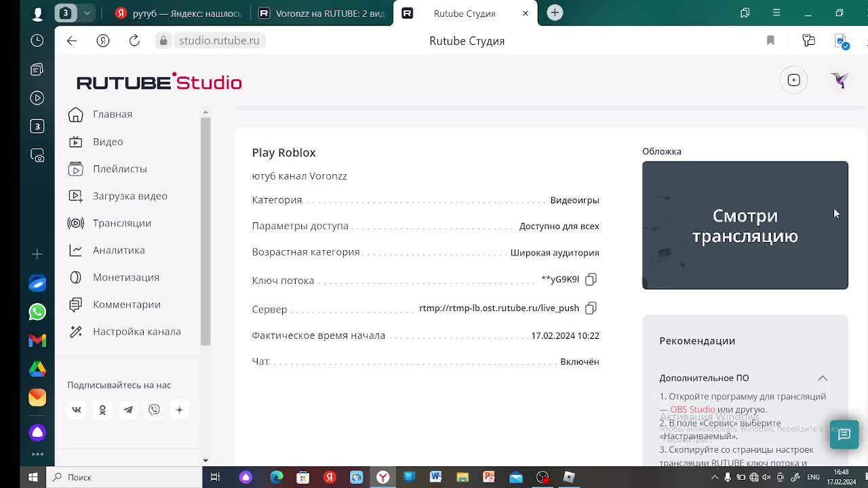Switch the ENG input language indicator

pyautogui.click(x=813, y=477)
